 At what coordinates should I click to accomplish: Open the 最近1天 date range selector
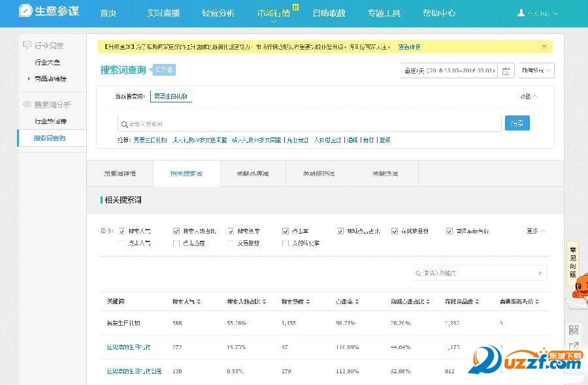coord(449,70)
